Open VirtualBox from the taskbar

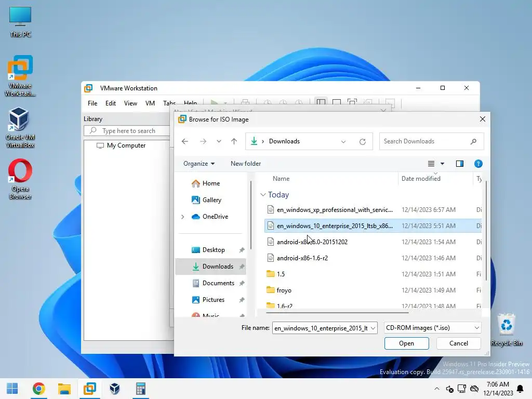point(115,389)
